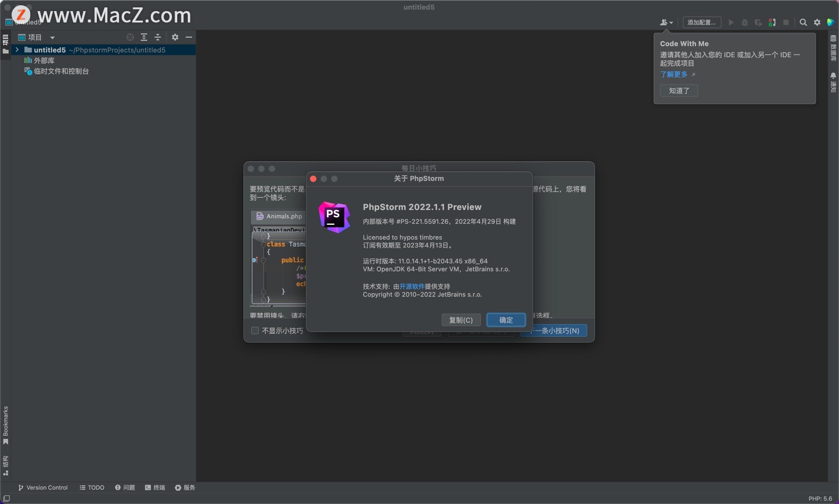Open the 服务 bottom tab
Image resolution: width=839 pixels, height=504 pixels.
[x=185, y=488]
